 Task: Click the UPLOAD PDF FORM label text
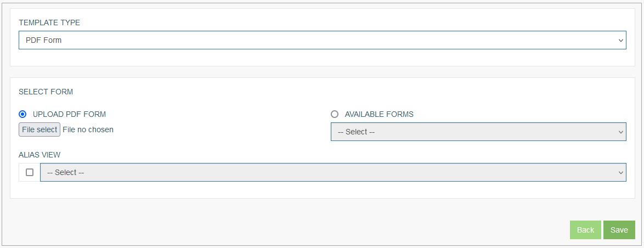70,114
